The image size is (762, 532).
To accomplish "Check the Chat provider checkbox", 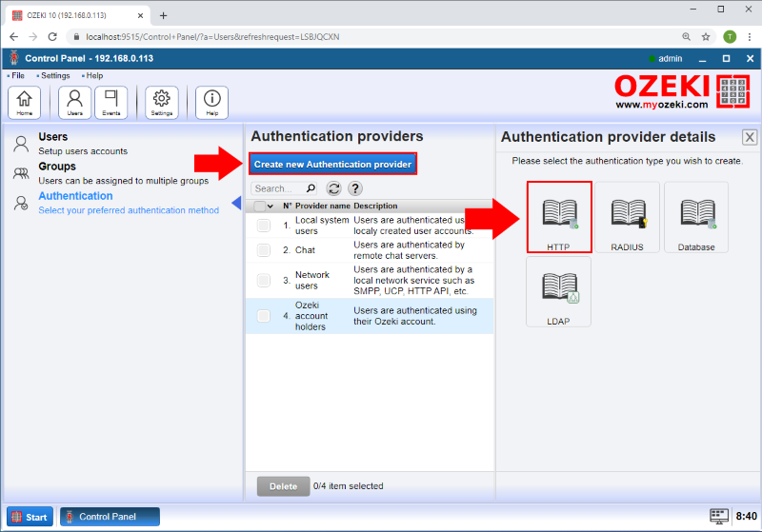I will pos(264,250).
